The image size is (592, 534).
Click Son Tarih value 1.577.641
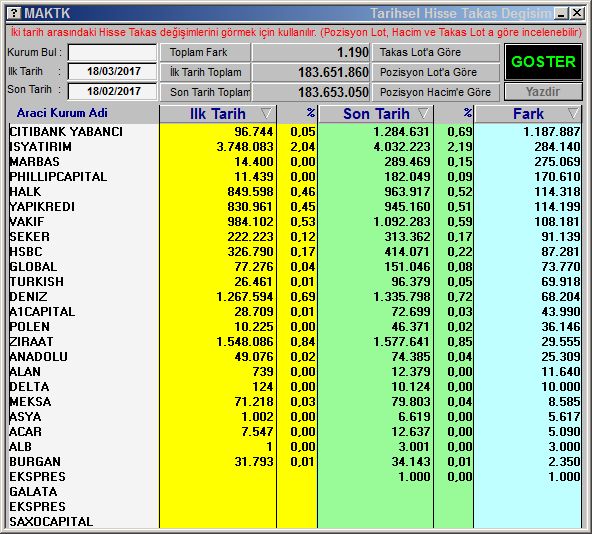point(401,341)
